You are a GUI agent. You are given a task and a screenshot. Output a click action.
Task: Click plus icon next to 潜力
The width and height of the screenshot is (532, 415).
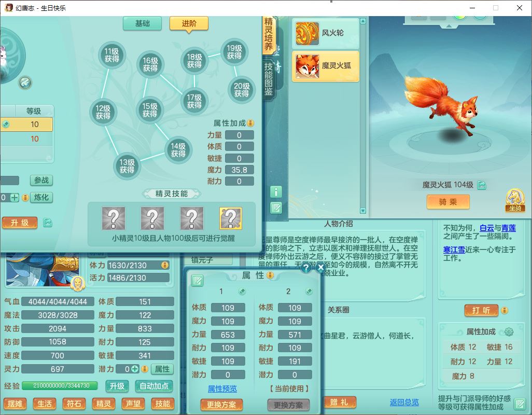pyautogui.click(x=135, y=369)
